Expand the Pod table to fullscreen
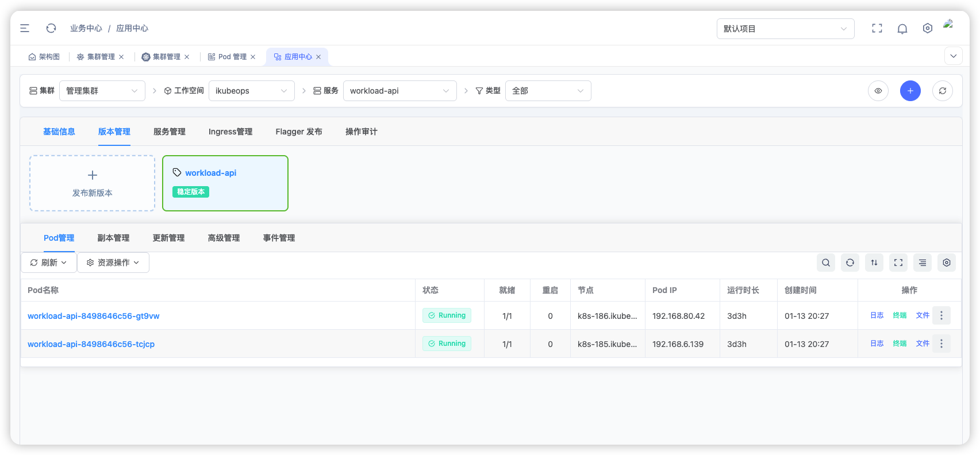 pos(898,263)
